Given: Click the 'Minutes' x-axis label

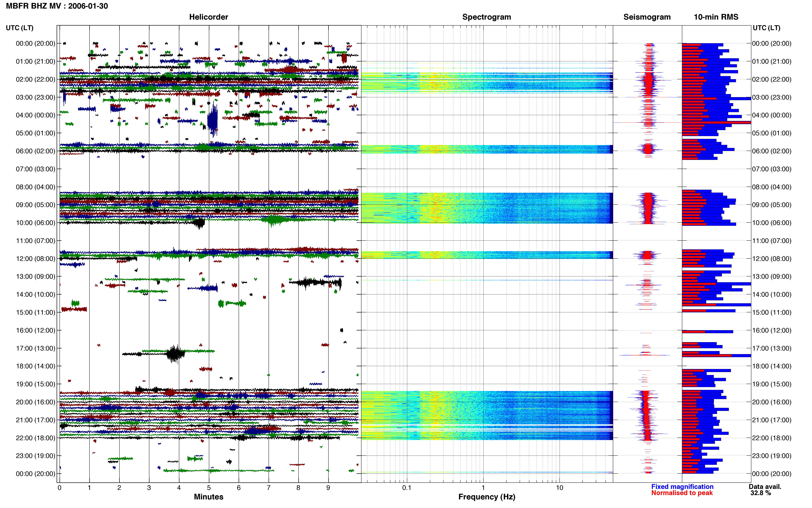Looking at the screenshot, I should pos(209,497).
